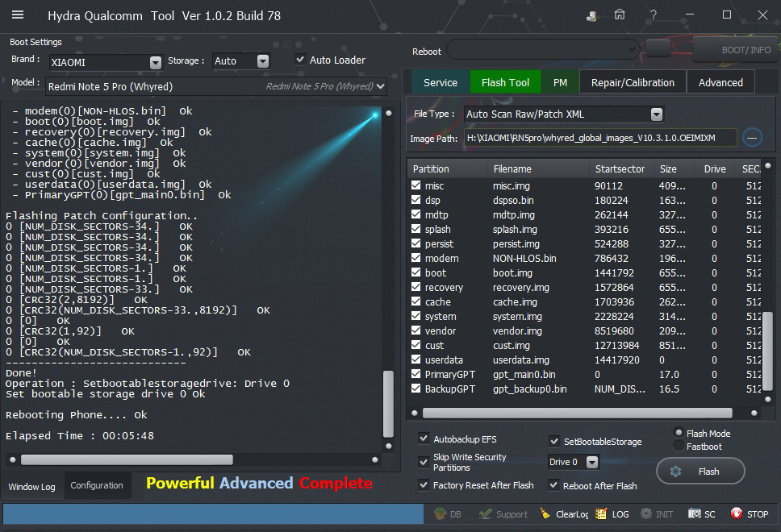This screenshot has width=781, height=532.
Task: Click the Flash button
Action: click(700, 472)
